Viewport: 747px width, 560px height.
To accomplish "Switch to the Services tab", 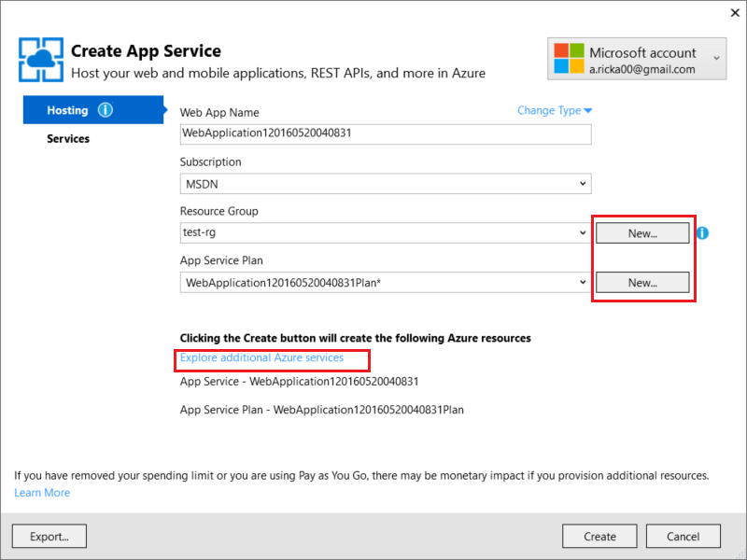I will 68,138.
